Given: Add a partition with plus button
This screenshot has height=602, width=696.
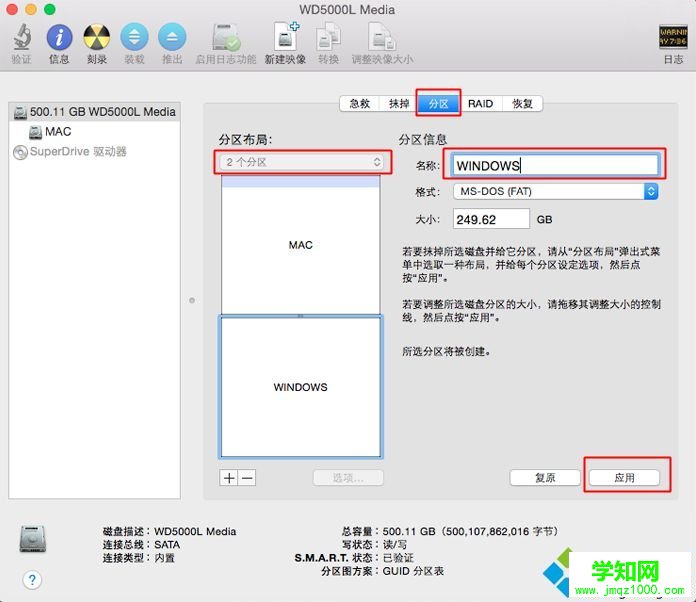Looking at the screenshot, I should click(x=229, y=478).
